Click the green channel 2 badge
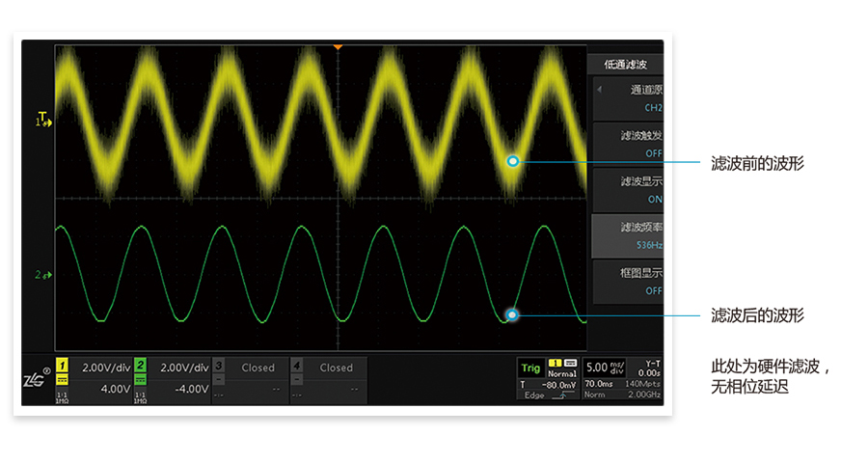The height and width of the screenshot is (463, 868). [141, 366]
